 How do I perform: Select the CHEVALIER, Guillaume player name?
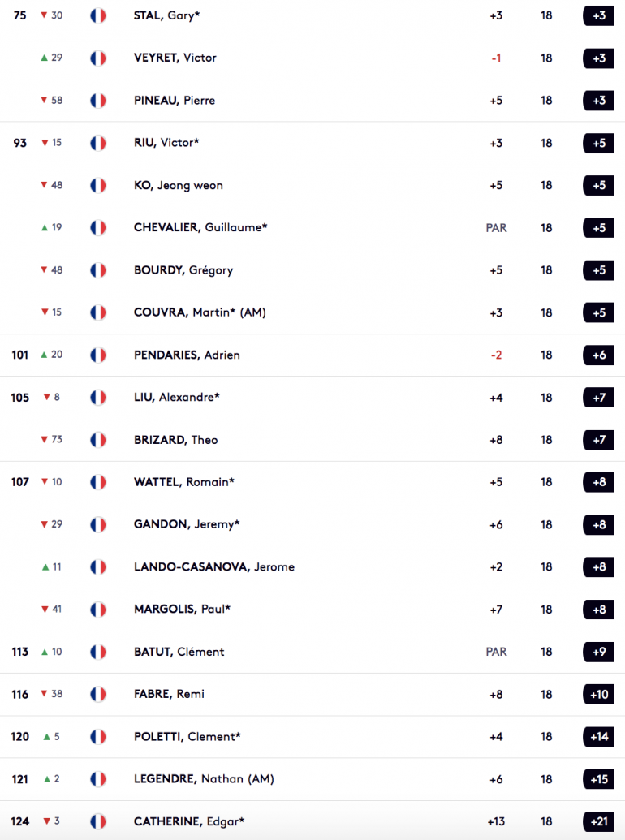click(x=200, y=227)
